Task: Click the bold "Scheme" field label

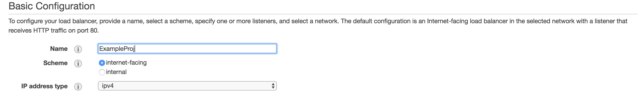Action: point(55,63)
